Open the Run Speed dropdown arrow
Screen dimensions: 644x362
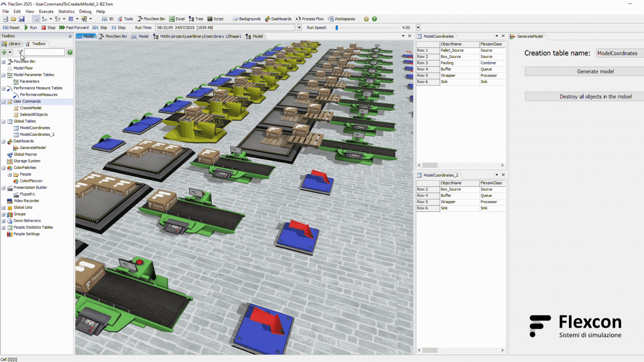tap(418, 27)
